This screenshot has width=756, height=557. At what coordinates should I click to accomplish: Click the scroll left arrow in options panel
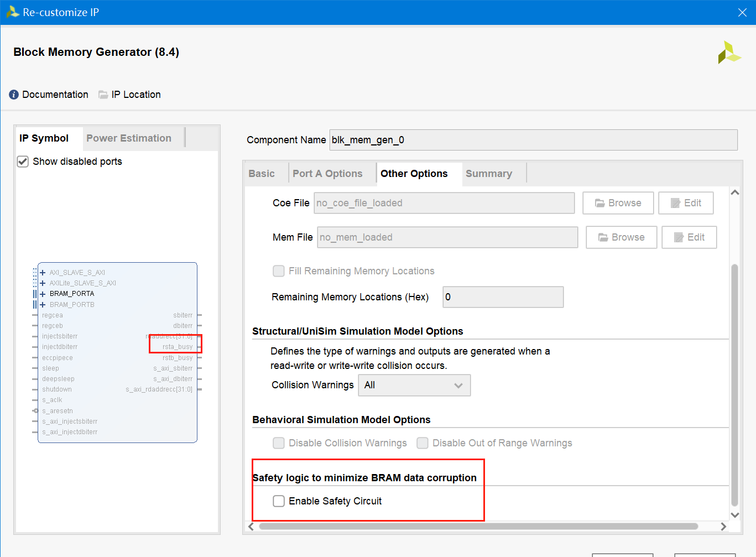tap(251, 527)
